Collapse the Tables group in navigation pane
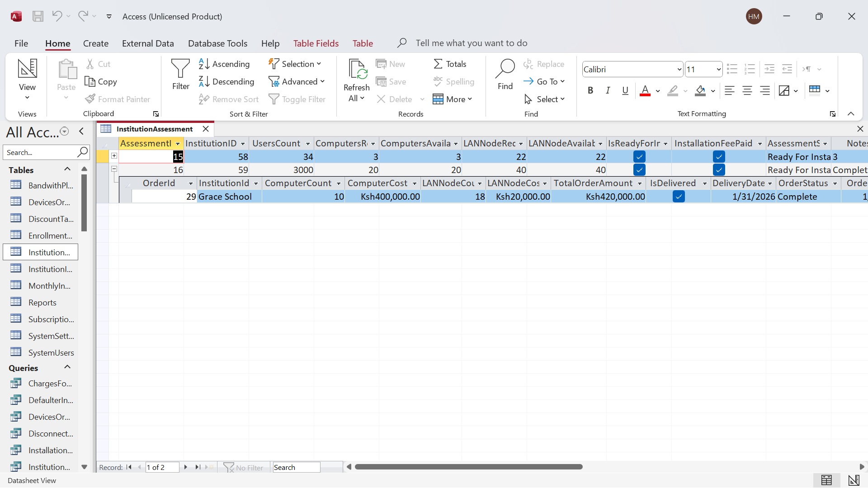The image size is (868, 488). click(67, 169)
